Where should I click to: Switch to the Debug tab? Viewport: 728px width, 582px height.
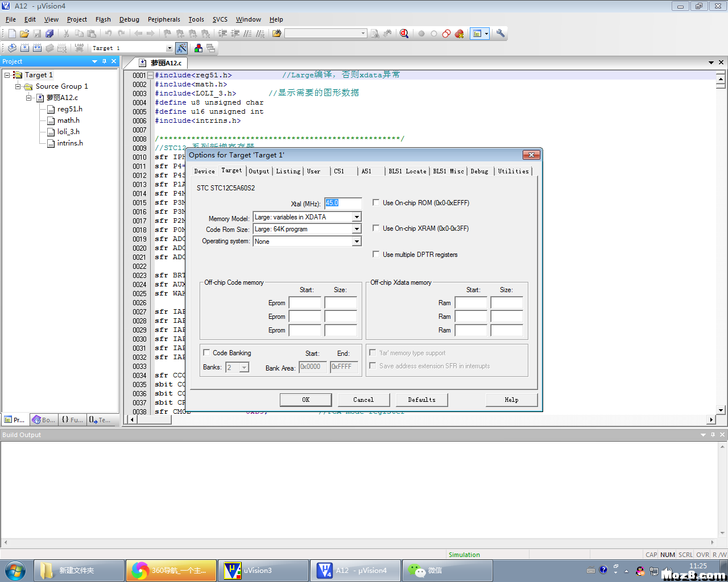click(479, 171)
